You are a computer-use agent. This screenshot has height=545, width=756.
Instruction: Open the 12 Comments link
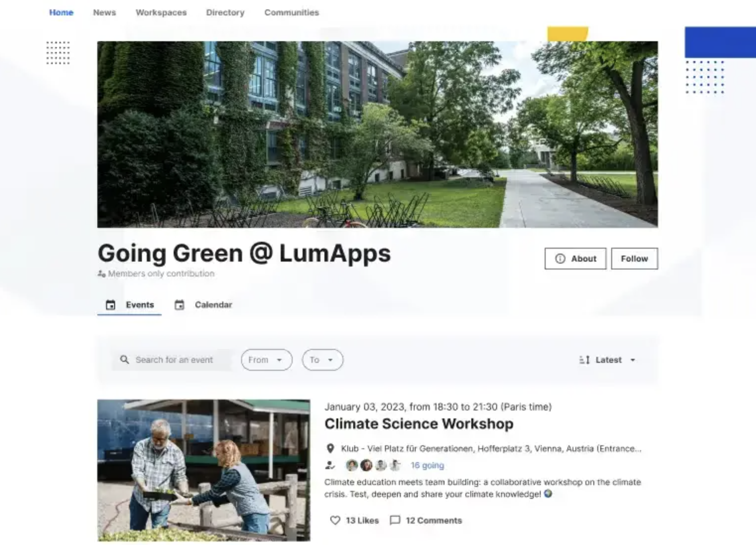(x=434, y=520)
